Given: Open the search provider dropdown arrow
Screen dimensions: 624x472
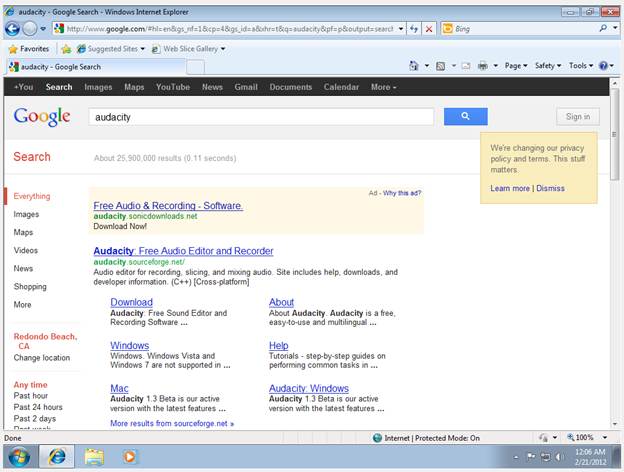Looking at the screenshot, I should 615,28.
